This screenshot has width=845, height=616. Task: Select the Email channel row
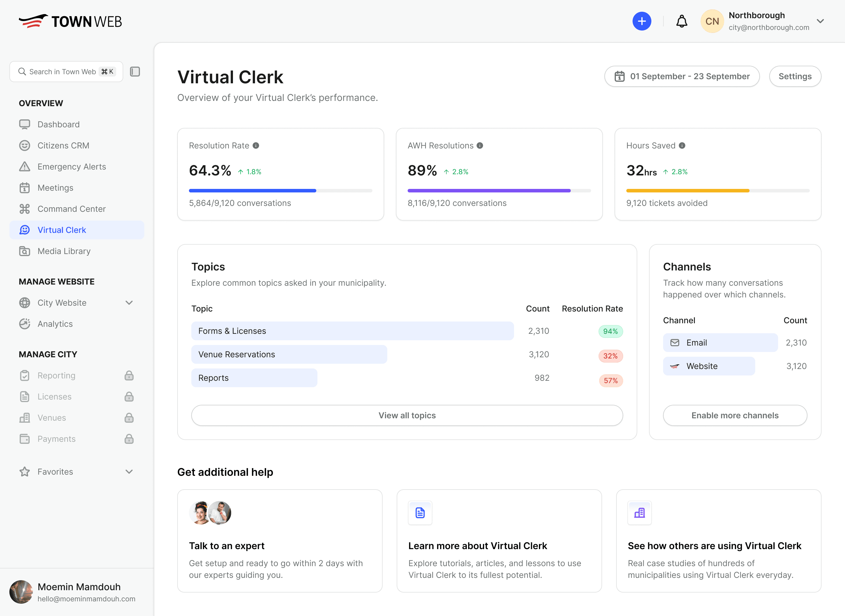click(x=735, y=343)
